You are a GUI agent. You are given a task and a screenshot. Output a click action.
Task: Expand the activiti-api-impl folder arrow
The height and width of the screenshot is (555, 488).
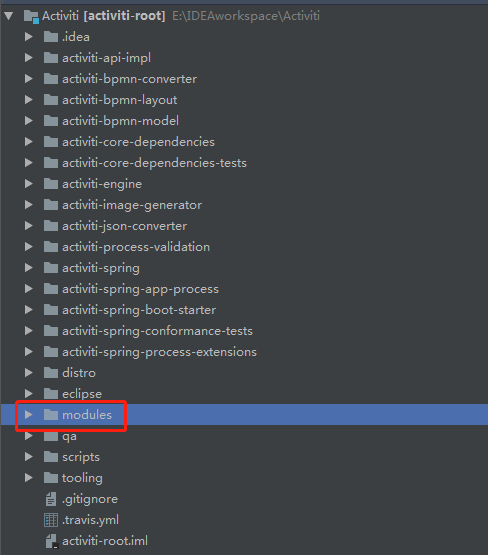[x=29, y=58]
